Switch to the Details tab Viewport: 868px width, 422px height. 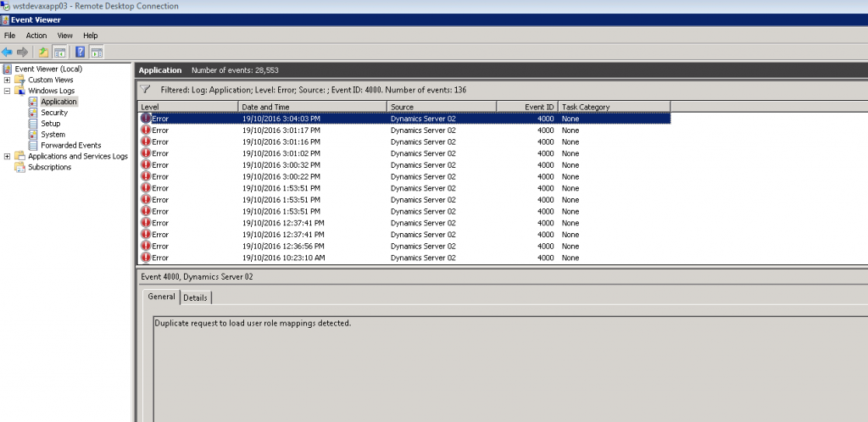tap(196, 297)
